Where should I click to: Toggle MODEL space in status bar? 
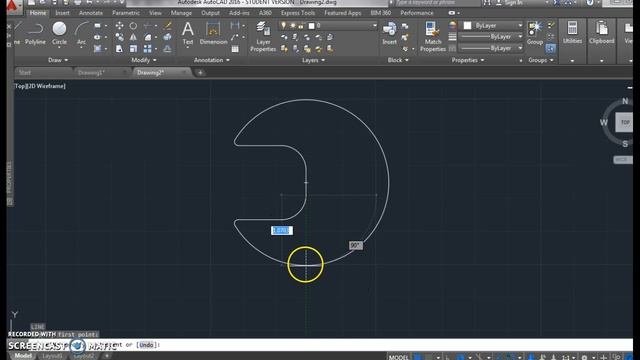tap(398, 357)
